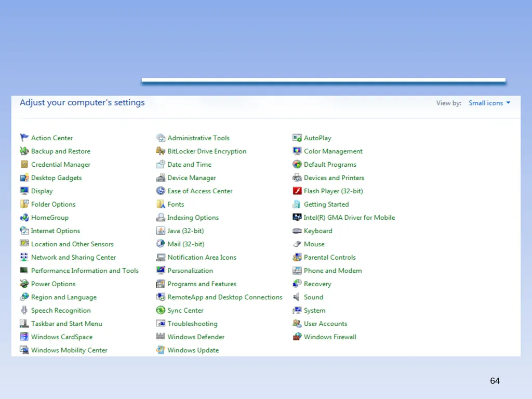Open Color Management link
Image resolution: width=532 pixels, height=399 pixels.
333,151
